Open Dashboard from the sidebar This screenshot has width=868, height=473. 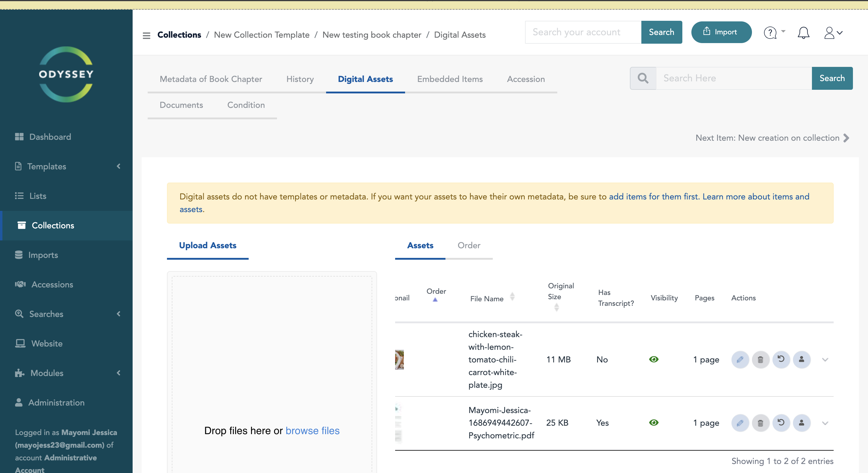50,137
